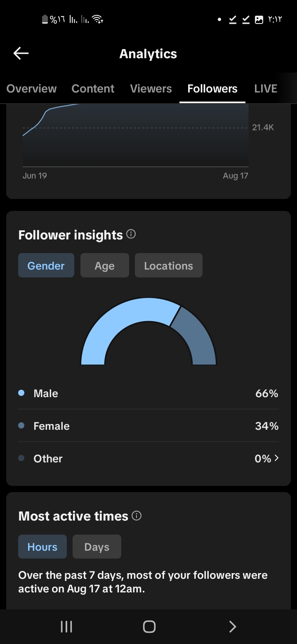Open the Most active times info icon

point(137,516)
